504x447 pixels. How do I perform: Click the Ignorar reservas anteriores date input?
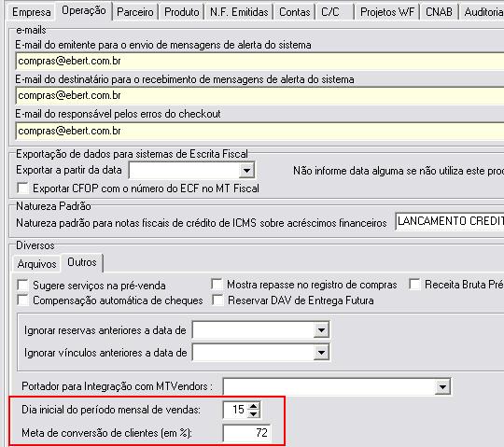click(x=253, y=330)
